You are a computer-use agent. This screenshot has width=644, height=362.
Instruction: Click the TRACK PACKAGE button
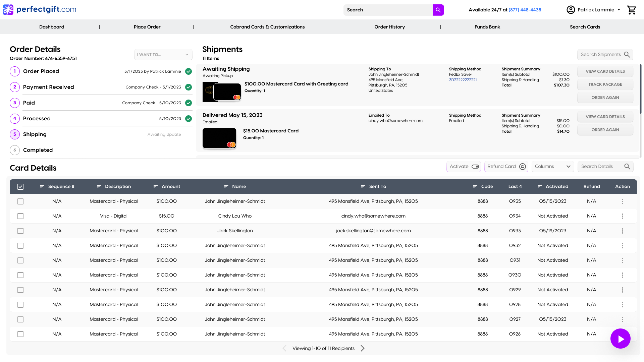point(605,84)
